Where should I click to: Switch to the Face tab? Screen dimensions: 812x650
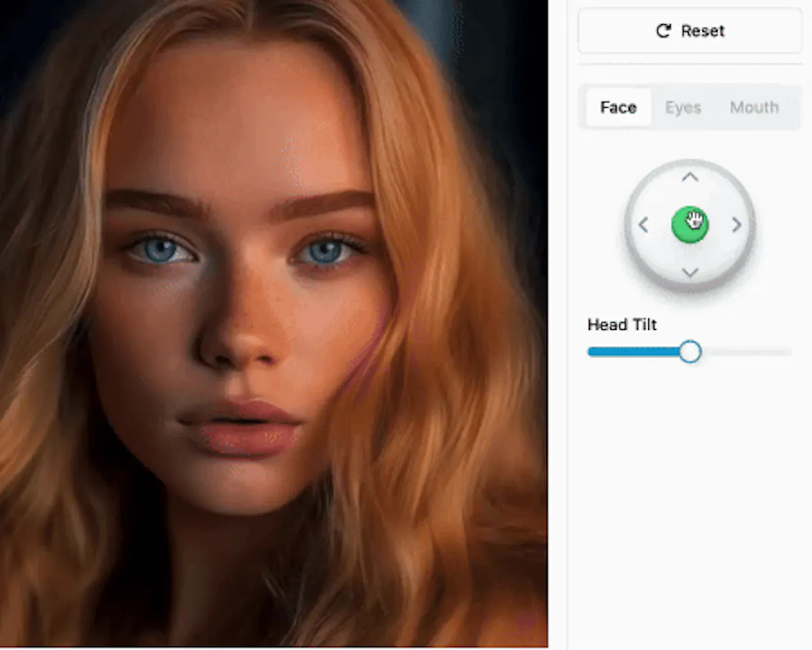(x=618, y=107)
